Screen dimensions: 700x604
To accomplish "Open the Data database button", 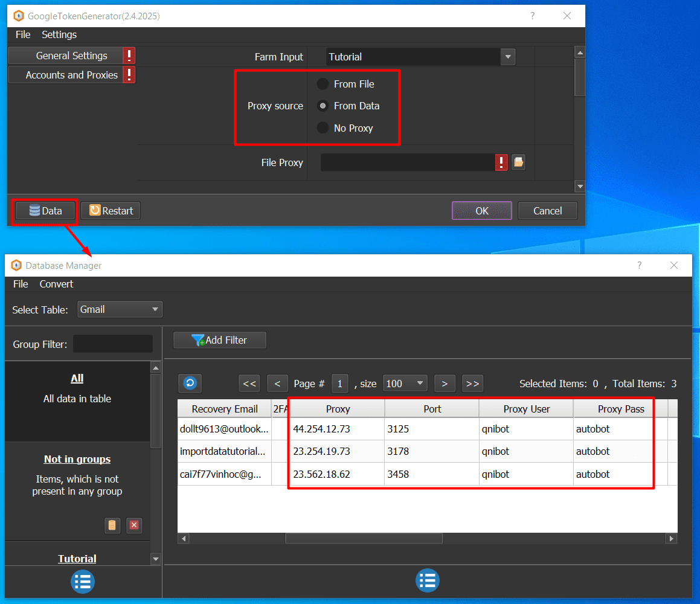I will (x=45, y=211).
